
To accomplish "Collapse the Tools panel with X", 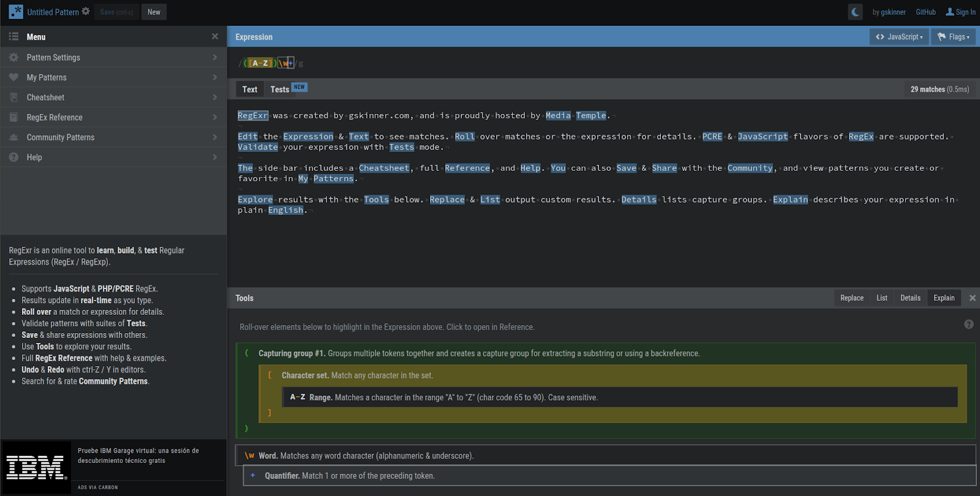I will pyautogui.click(x=972, y=298).
